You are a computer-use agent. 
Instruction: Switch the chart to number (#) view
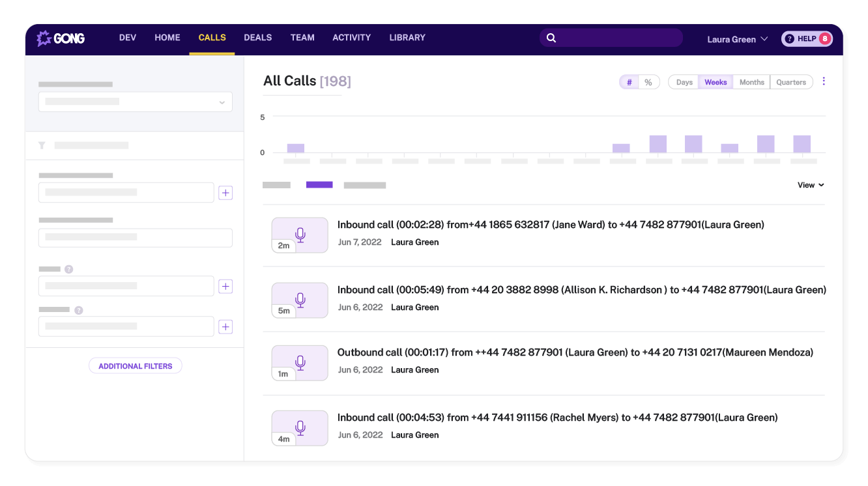pyautogui.click(x=629, y=81)
